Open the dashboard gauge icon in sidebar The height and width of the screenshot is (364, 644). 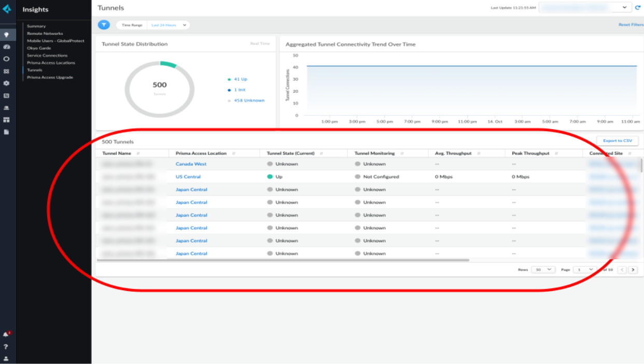click(6, 47)
